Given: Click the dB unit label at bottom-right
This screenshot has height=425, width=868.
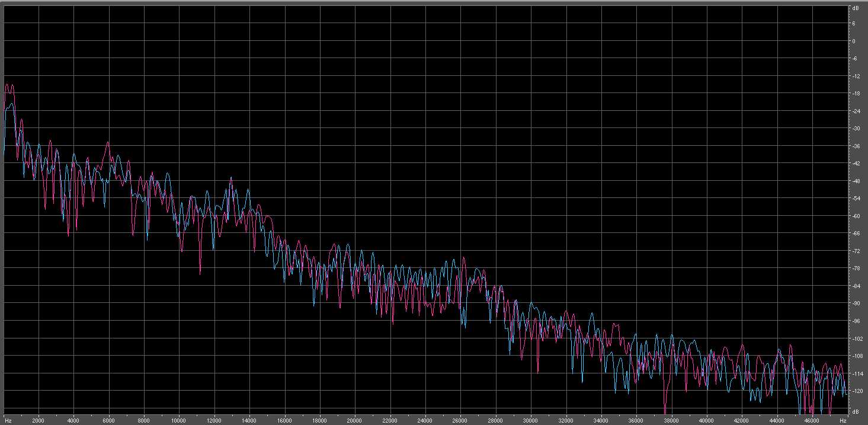Looking at the screenshot, I should point(854,411).
